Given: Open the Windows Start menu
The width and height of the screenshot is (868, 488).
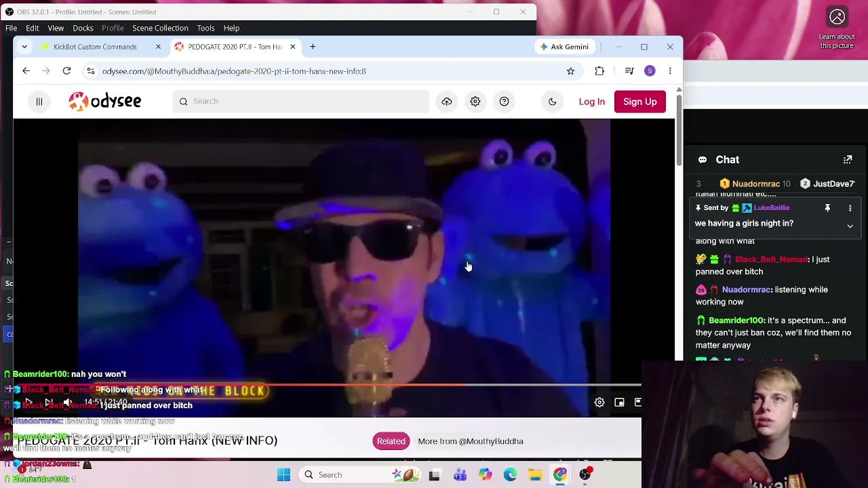Looking at the screenshot, I should click(x=283, y=475).
